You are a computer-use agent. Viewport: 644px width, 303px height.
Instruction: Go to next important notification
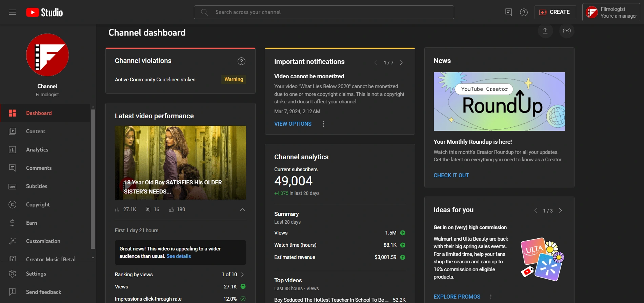(401, 63)
